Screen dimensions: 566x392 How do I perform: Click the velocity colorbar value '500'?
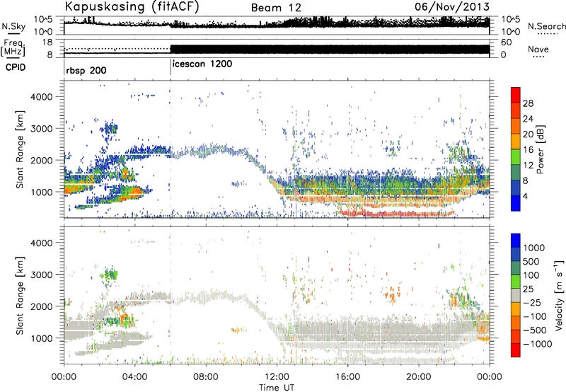pos(531,261)
